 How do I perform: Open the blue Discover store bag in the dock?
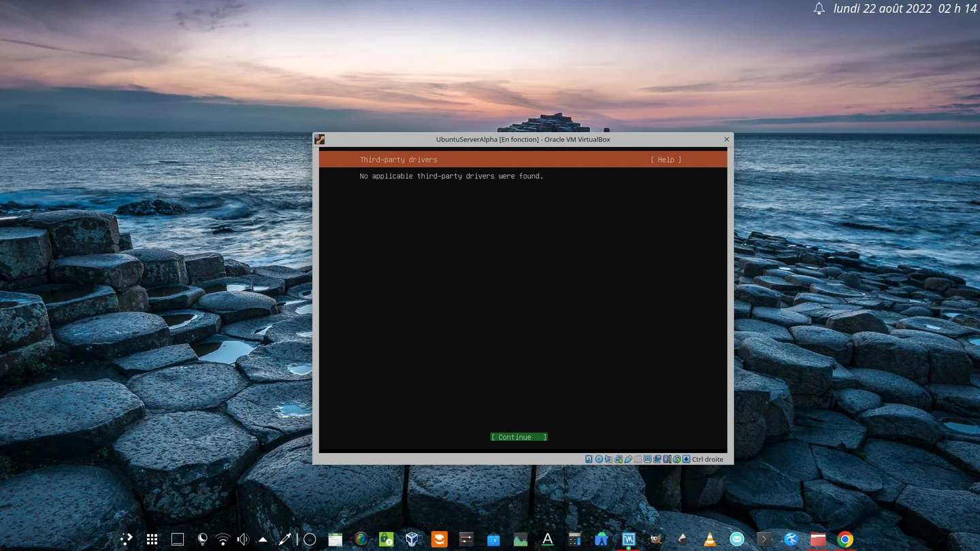tap(493, 539)
